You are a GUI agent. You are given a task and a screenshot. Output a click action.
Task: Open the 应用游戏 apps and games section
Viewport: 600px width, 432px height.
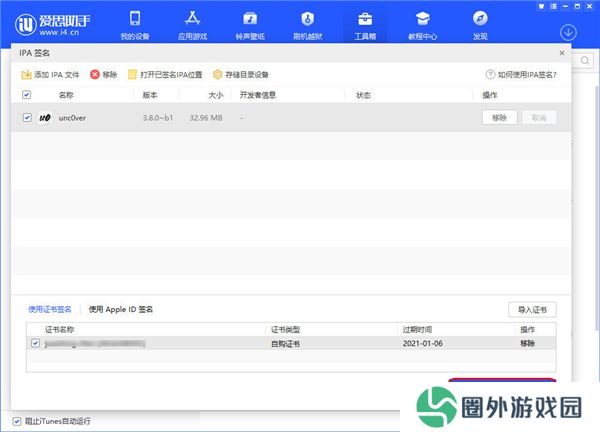pos(192,25)
